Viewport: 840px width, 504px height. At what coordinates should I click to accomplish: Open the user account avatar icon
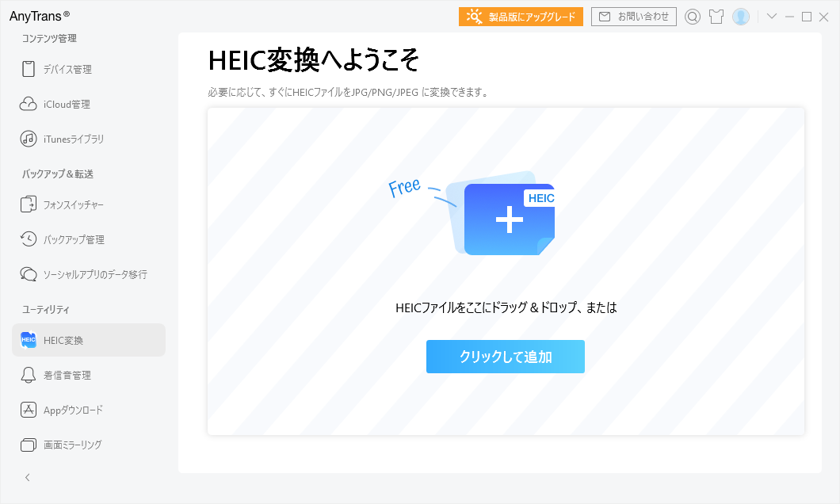point(741,17)
